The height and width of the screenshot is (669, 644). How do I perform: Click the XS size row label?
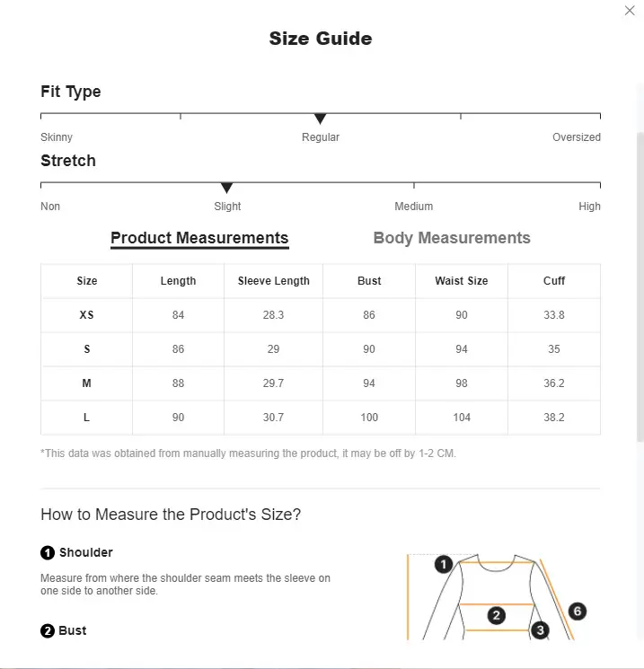86,315
